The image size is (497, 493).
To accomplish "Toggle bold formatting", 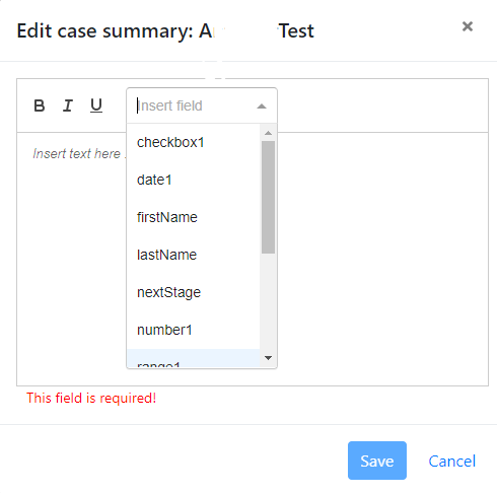I will 39,106.
